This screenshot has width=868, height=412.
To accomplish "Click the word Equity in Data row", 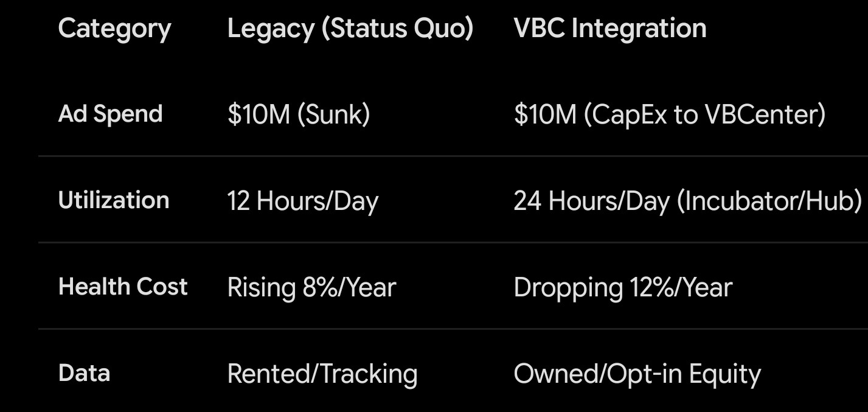I will 725,375.
